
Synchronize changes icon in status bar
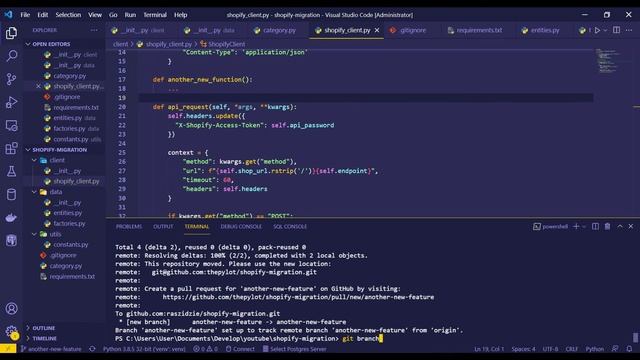coord(92,349)
